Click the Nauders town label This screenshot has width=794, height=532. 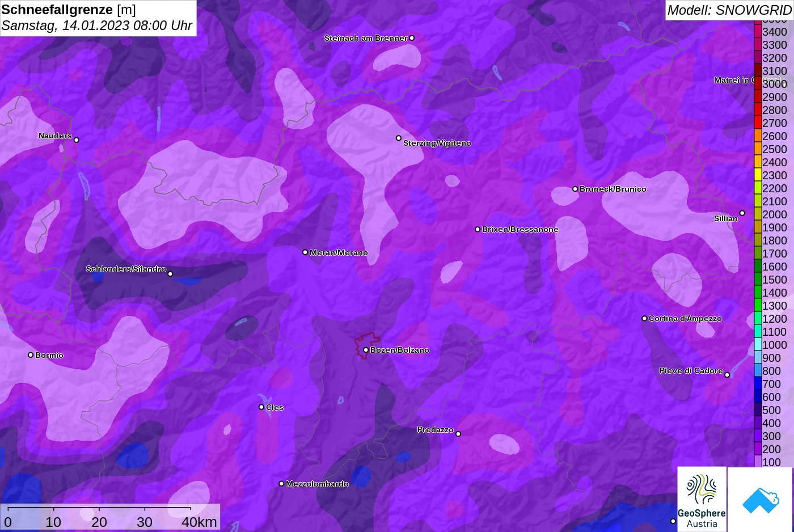55,136
